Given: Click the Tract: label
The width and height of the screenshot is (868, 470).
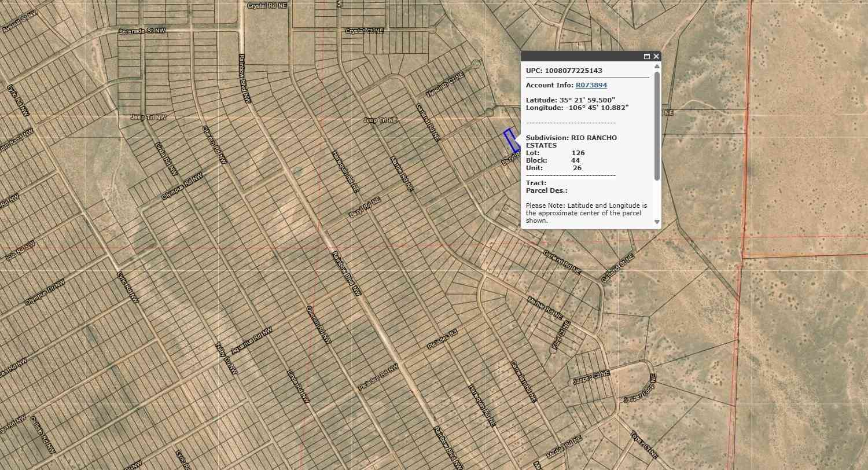Looking at the screenshot, I should [x=536, y=183].
